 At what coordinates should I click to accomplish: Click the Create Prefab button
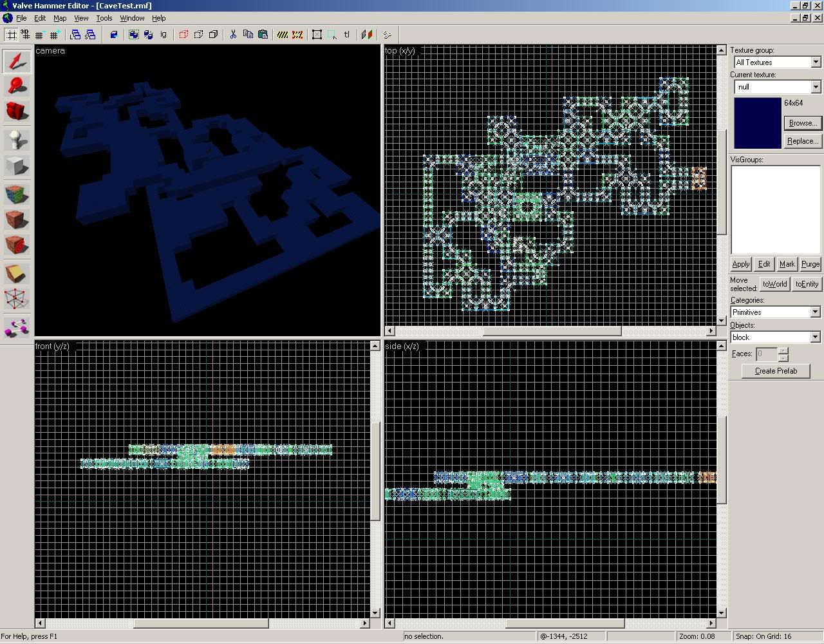(x=776, y=371)
